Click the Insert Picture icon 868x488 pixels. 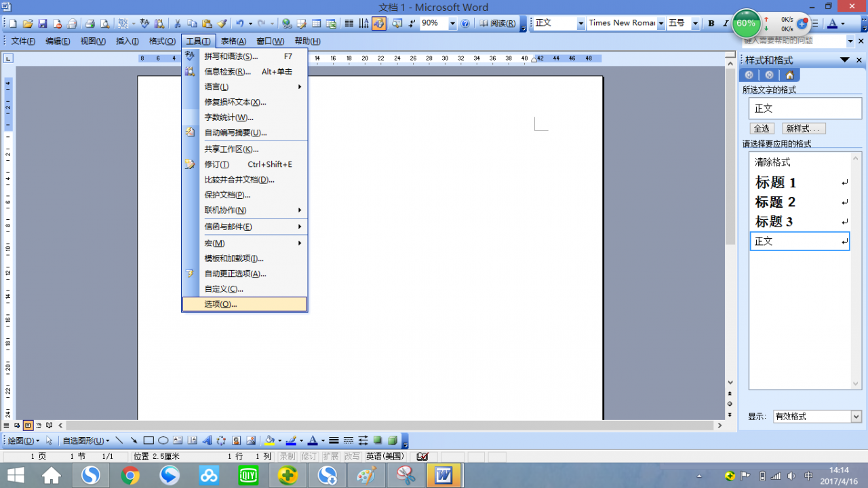pos(251,440)
